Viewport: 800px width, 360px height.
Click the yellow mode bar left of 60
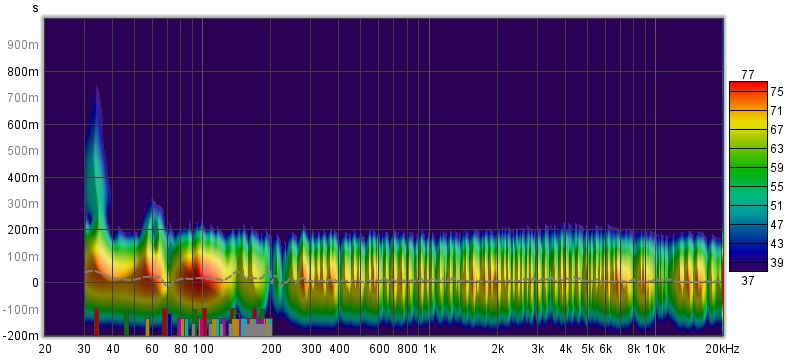click(x=147, y=327)
